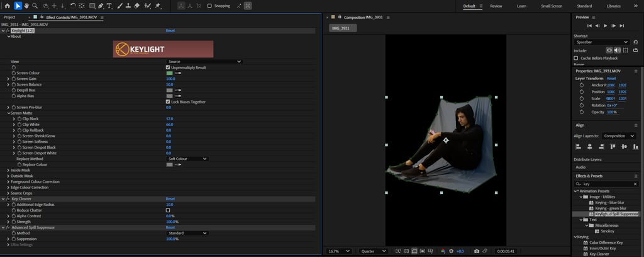Screen dimensions: 644x257
Task: Select the Brush tool
Action: (x=119, y=6)
